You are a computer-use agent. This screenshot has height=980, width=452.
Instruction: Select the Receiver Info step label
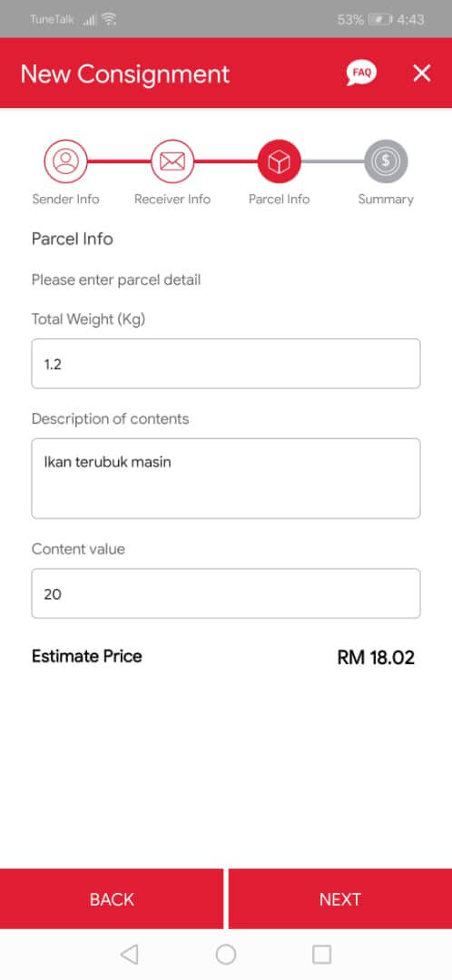pos(172,199)
